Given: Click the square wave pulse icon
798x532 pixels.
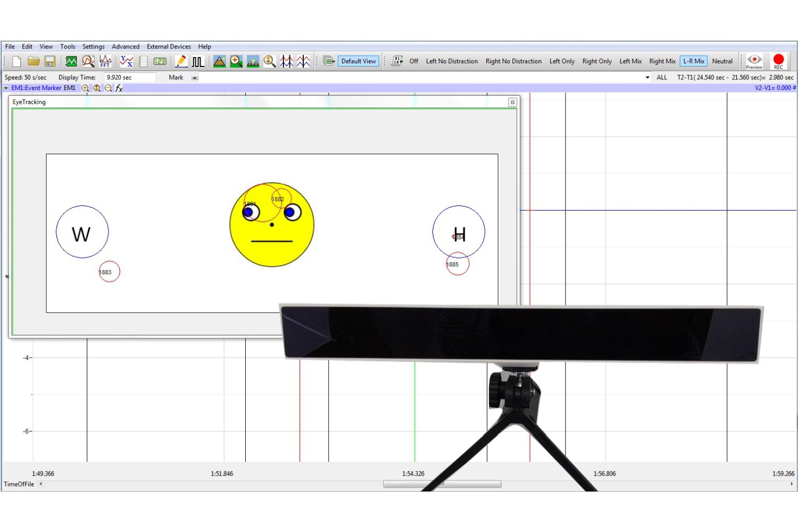Looking at the screenshot, I should (198, 62).
